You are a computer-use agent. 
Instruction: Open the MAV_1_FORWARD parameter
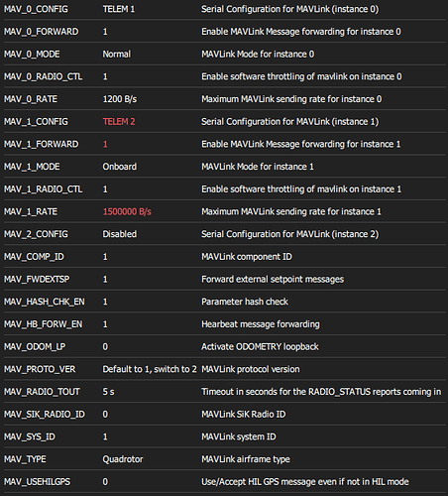pyautogui.click(x=41, y=144)
